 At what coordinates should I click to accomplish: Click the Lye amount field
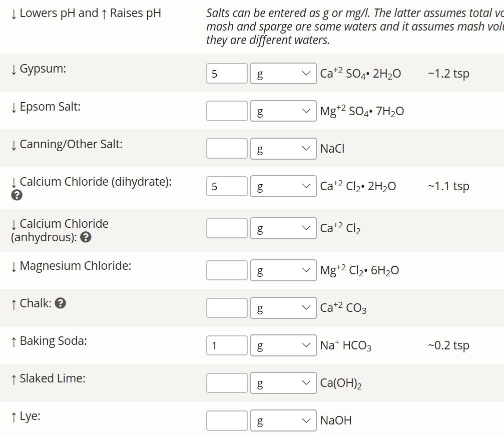point(227,420)
